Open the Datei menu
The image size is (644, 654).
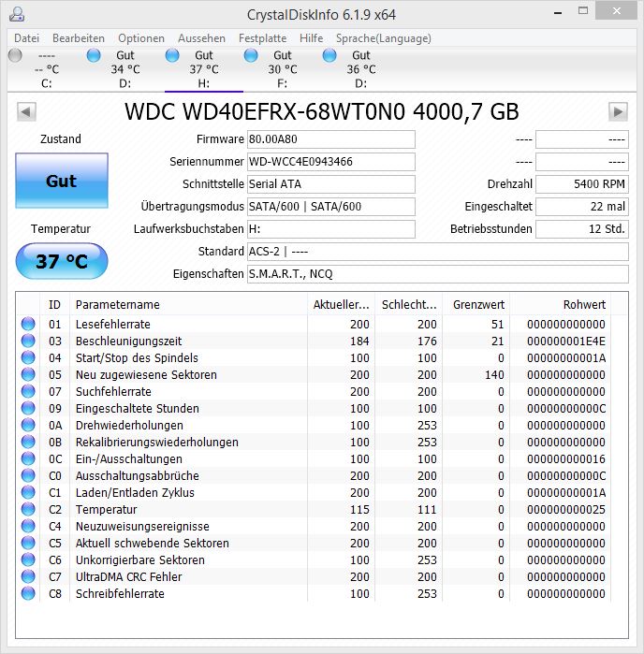[x=27, y=38]
